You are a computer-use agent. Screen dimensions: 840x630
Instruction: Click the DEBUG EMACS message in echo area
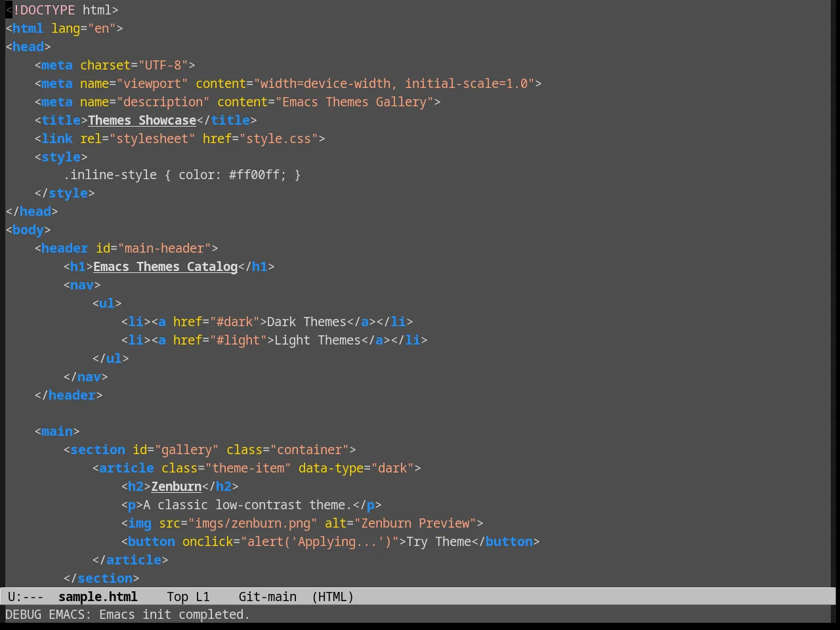point(127,614)
